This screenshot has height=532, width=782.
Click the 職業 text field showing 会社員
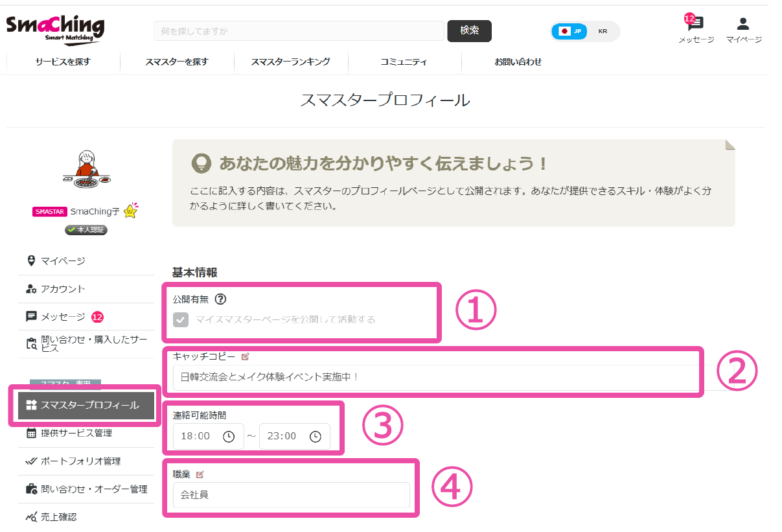click(x=291, y=495)
